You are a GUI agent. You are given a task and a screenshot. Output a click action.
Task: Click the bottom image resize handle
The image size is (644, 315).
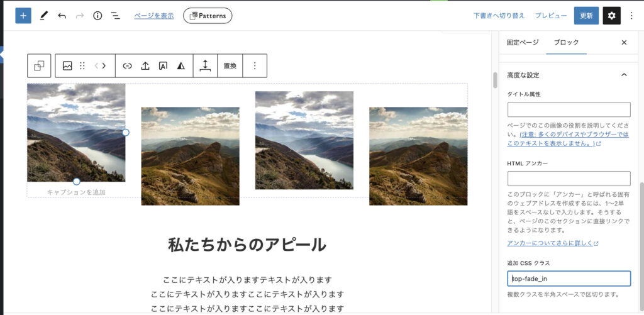(x=76, y=182)
